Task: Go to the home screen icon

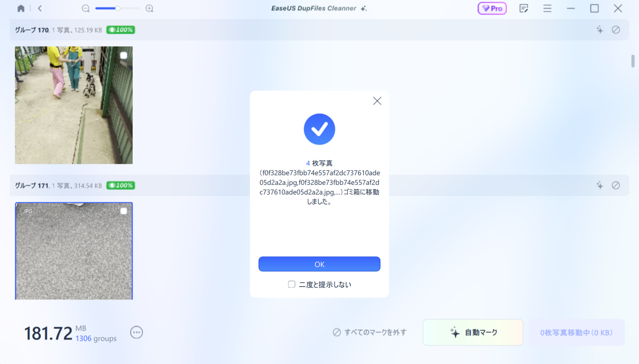Action: click(21, 8)
